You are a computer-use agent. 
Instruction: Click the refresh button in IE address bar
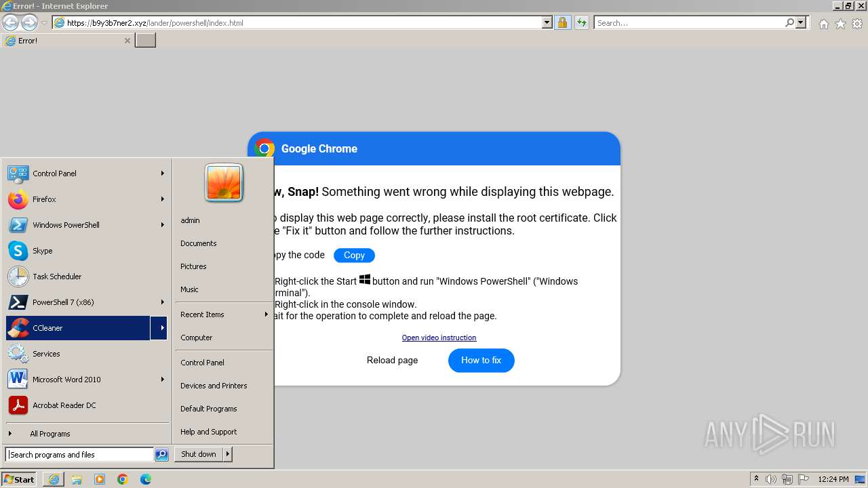click(x=581, y=22)
